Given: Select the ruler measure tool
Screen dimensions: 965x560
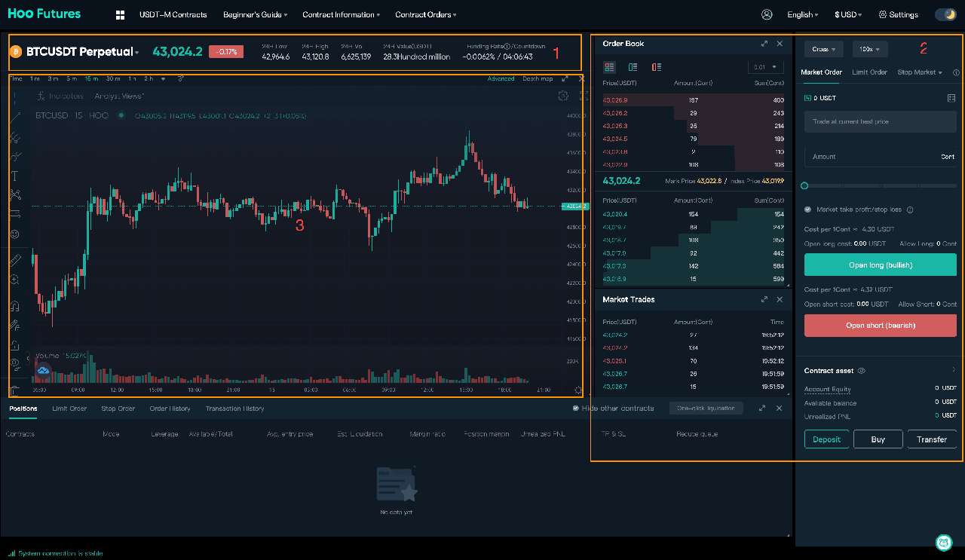Looking at the screenshot, I should (x=15, y=260).
